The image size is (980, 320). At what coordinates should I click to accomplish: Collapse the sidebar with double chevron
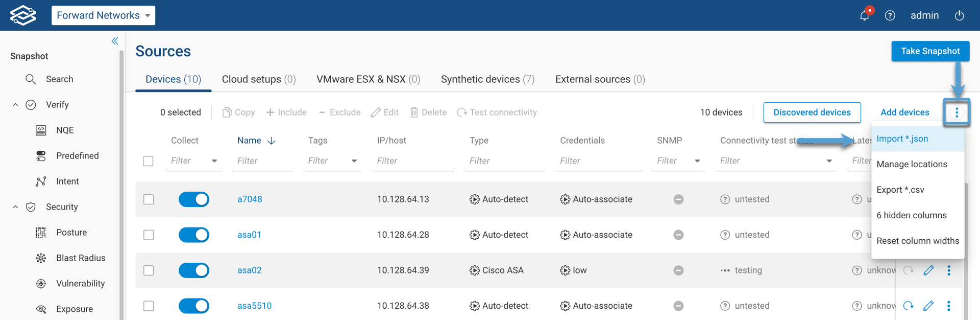pyautogui.click(x=115, y=41)
